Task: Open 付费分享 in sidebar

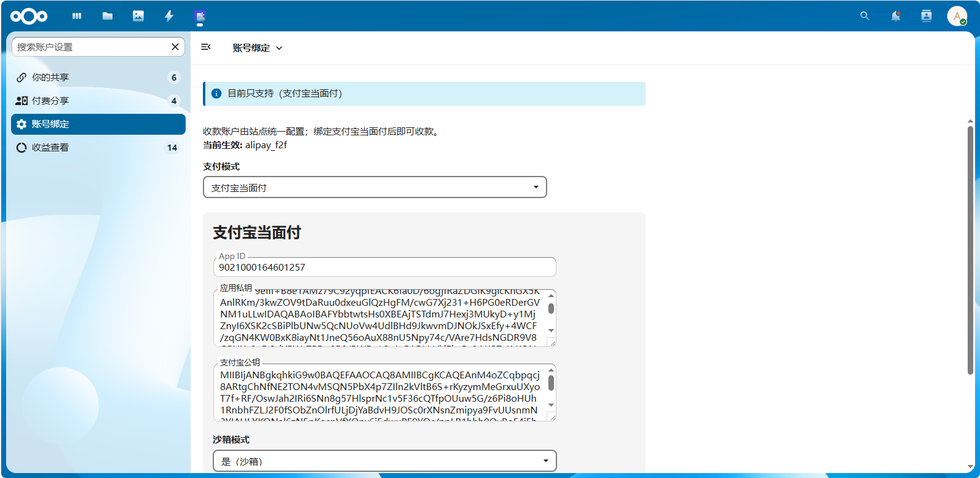Action: 98,101
